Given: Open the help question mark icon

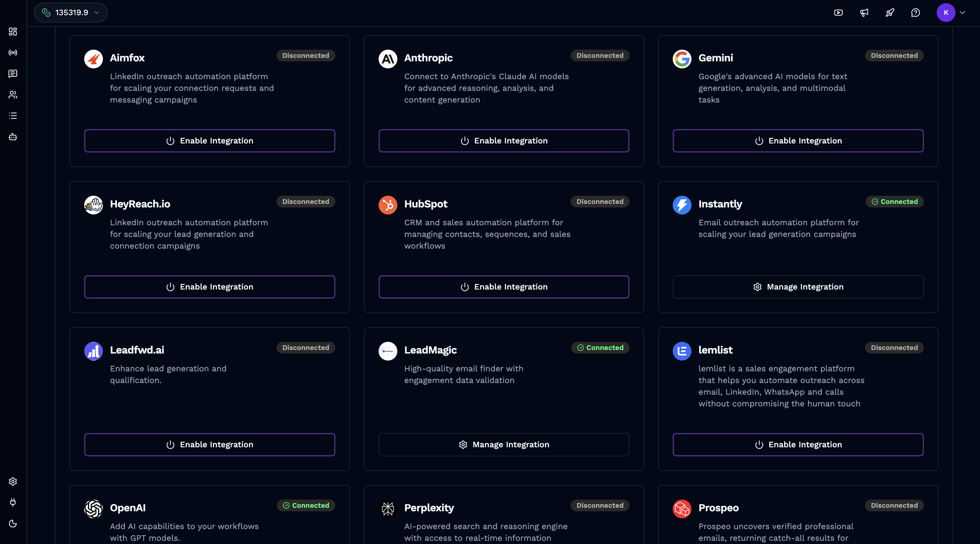Looking at the screenshot, I should 916,13.
